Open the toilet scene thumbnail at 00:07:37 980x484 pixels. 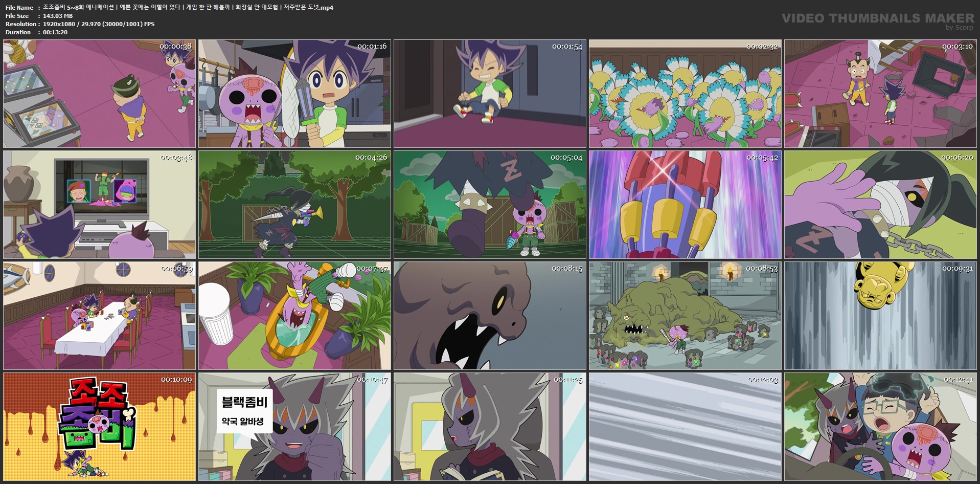(294, 316)
